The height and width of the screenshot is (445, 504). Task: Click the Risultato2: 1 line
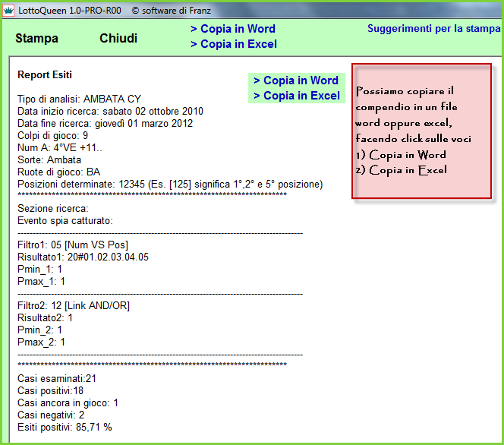tap(45, 318)
